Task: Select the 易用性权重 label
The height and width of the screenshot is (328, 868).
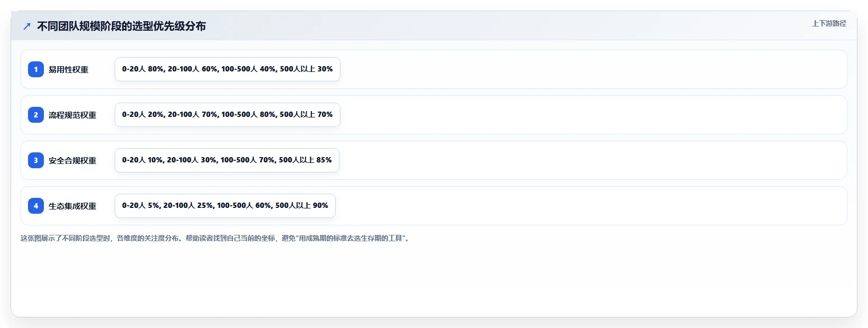Action: (x=69, y=69)
